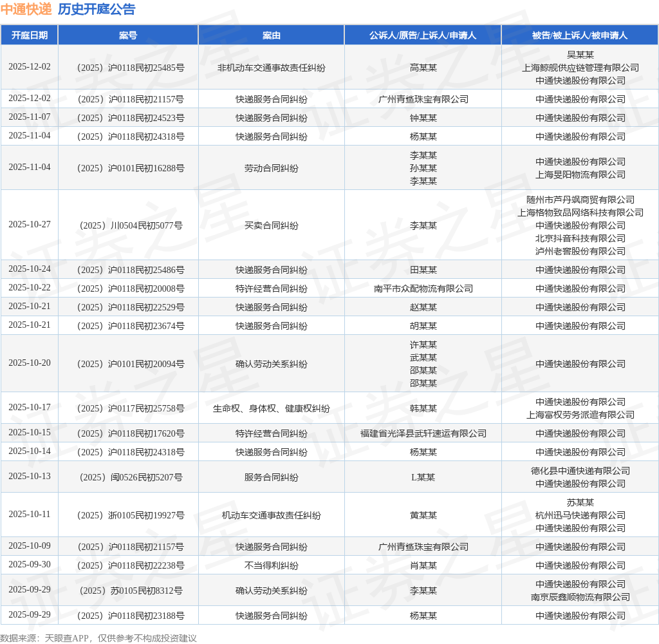Click plaintiff 胡某某
The height and width of the screenshot is (644, 659).
(423, 326)
